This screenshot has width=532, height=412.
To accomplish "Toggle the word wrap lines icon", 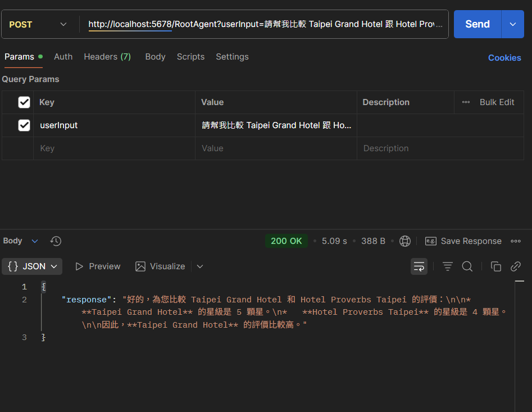I will (x=419, y=266).
